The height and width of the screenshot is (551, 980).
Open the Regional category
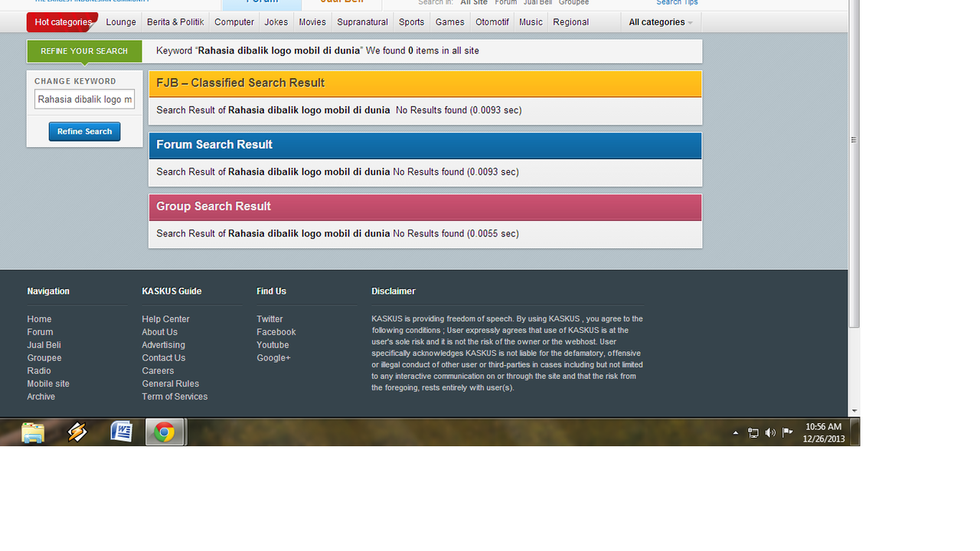571,22
